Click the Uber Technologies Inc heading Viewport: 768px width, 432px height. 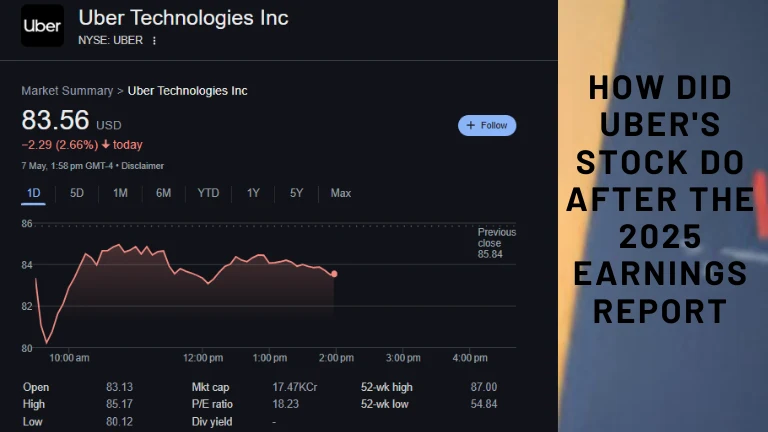click(x=183, y=18)
